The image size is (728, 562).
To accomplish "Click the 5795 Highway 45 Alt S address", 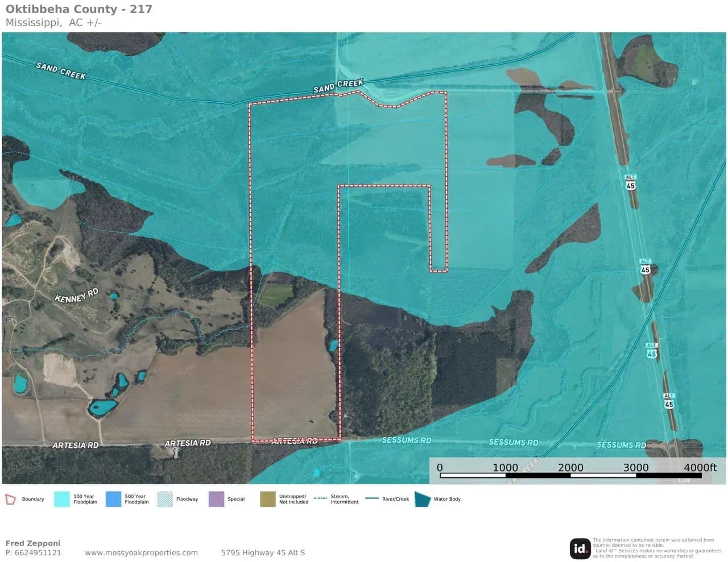I will coord(263,552).
